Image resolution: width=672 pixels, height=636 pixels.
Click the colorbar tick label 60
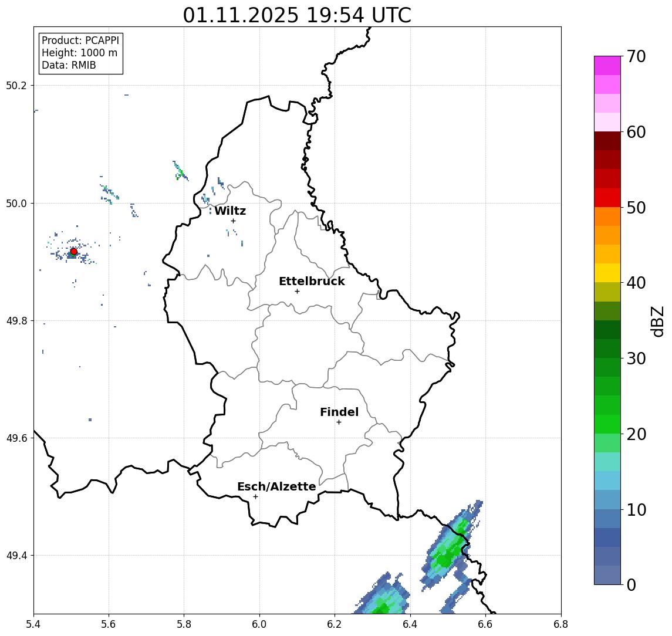tap(636, 132)
